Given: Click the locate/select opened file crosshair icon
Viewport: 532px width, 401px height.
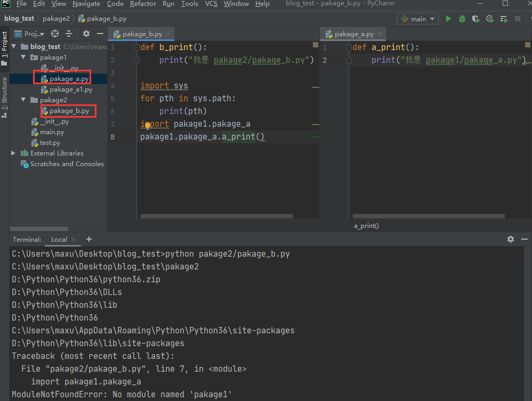Looking at the screenshot, I should click(55, 34).
